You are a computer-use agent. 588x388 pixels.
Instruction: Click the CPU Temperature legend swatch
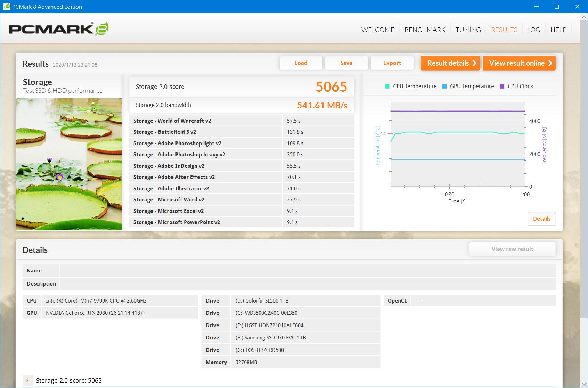(387, 86)
